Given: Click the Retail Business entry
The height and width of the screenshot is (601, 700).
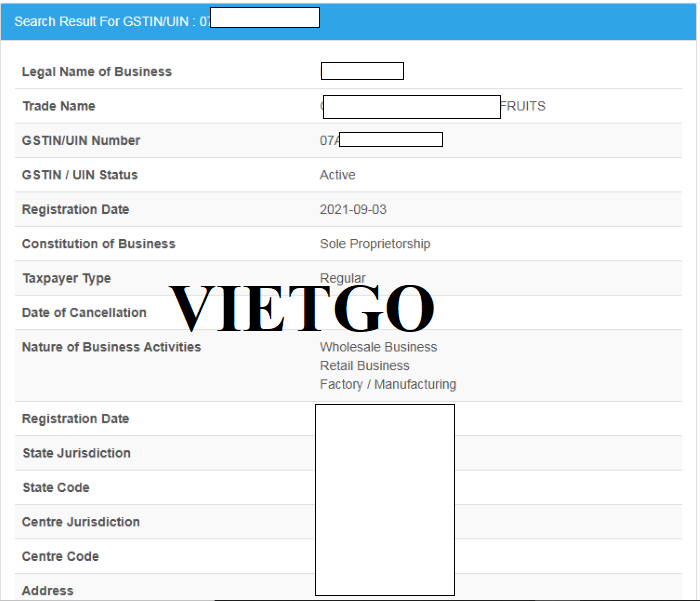Looking at the screenshot, I should click(364, 366).
